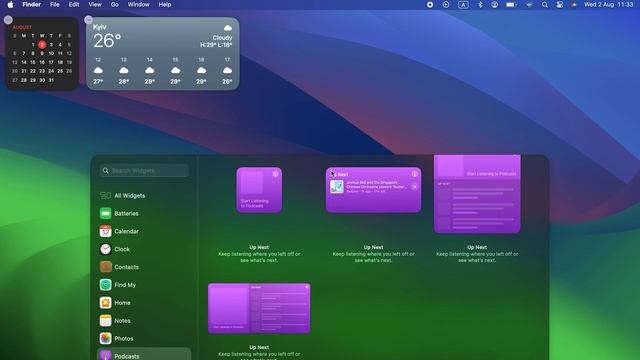Click the AUGUST month label in Calendar widget
Viewport: 640px width, 360px height.
point(22,27)
